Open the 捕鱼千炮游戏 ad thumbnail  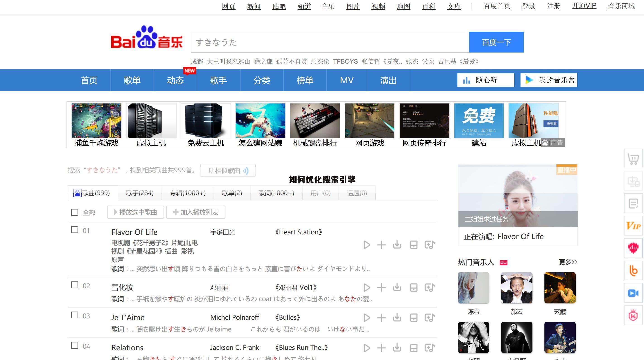[96, 121]
